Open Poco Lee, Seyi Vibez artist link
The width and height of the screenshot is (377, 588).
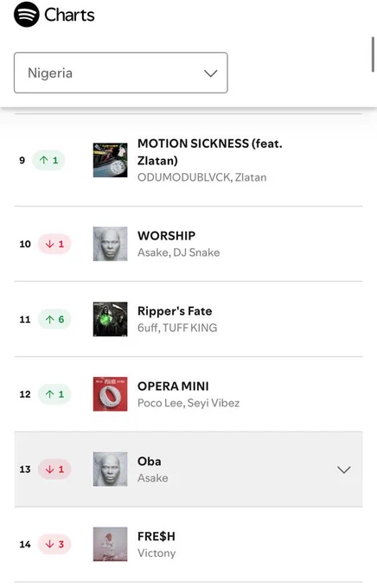coord(188,403)
